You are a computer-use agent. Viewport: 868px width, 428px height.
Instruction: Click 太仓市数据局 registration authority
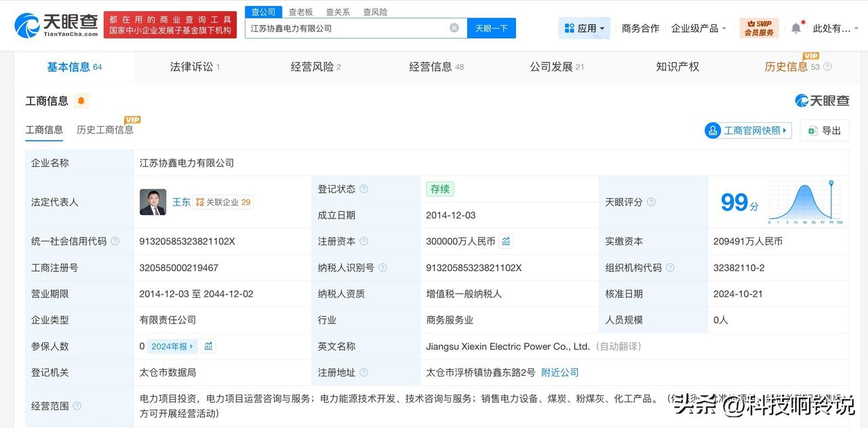168,372
